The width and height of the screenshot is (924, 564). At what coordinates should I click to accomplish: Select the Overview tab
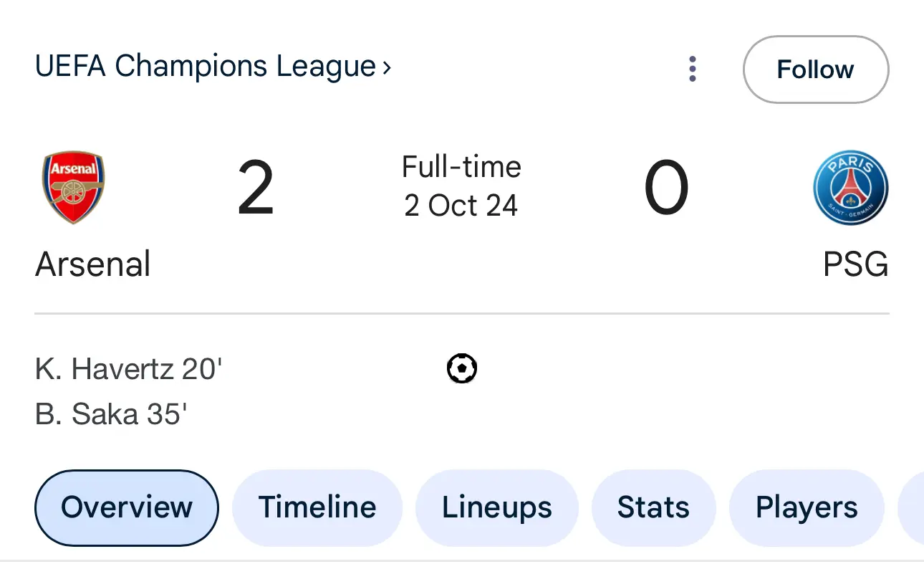[127, 507]
